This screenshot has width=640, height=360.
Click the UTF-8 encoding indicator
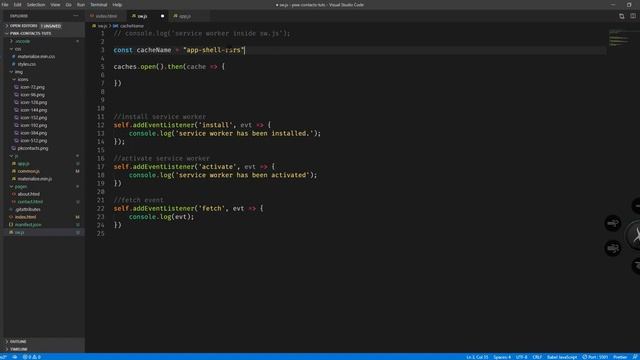pos(522,357)
